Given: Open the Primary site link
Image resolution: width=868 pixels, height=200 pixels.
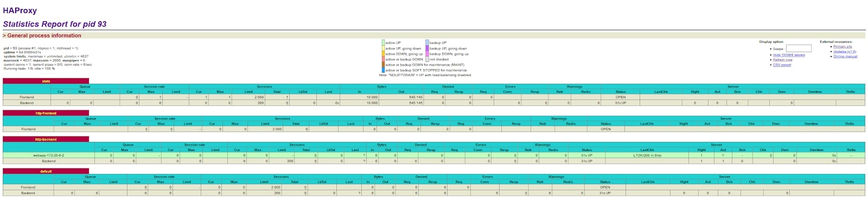Looking at the screenshot, I should tap(843, 47).
